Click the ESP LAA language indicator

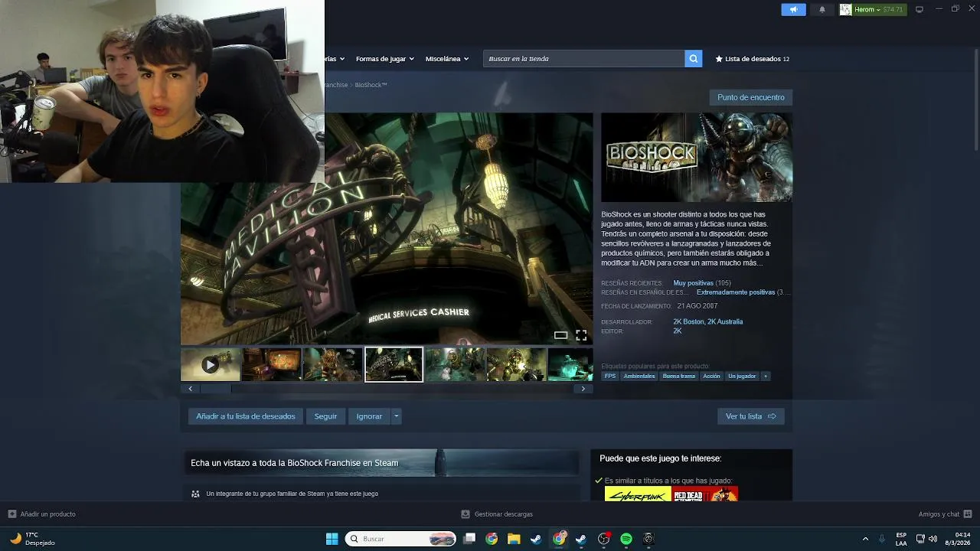(x=901, y=539)
